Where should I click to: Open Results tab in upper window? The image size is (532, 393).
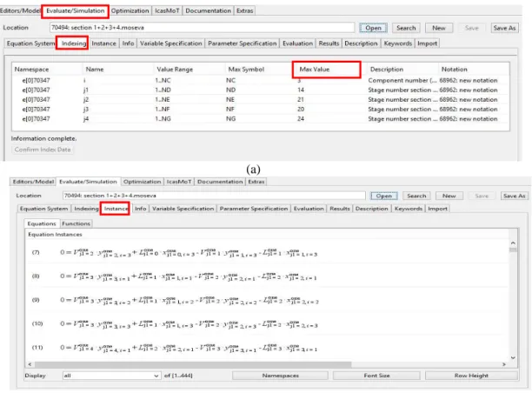pyautogui.click(x=329, y=43)
